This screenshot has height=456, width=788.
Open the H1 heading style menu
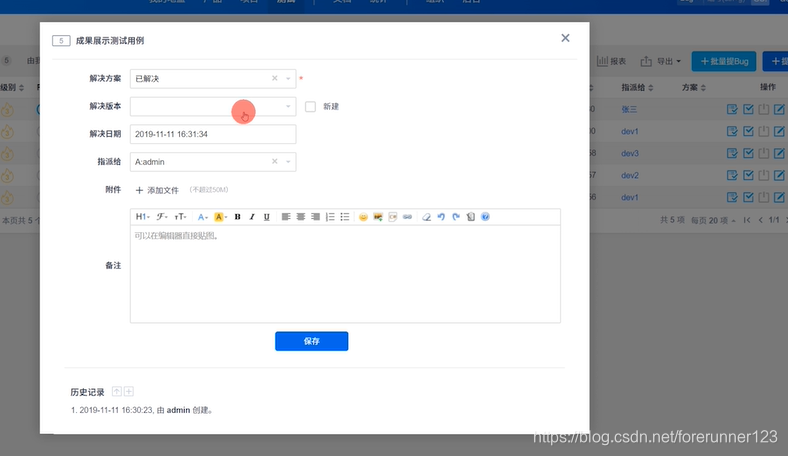point(142,217)
